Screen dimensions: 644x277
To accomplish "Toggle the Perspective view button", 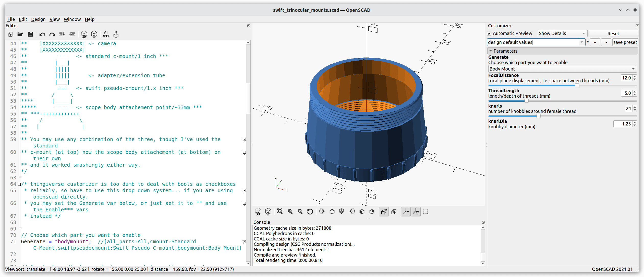I will click(x=384, y=212).
